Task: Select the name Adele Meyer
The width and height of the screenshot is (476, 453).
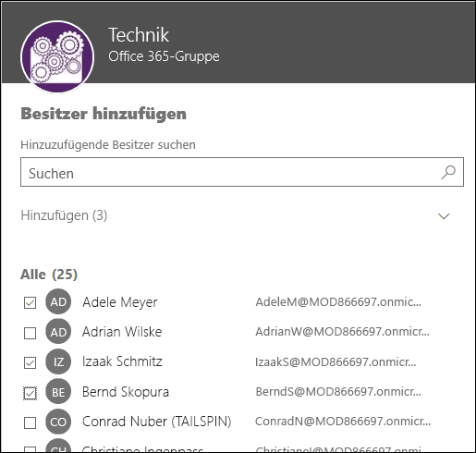Action: tap(120, 302)
